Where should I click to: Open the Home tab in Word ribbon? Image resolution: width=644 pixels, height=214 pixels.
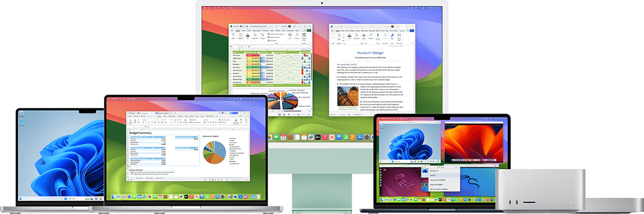(x=338, y=31)
